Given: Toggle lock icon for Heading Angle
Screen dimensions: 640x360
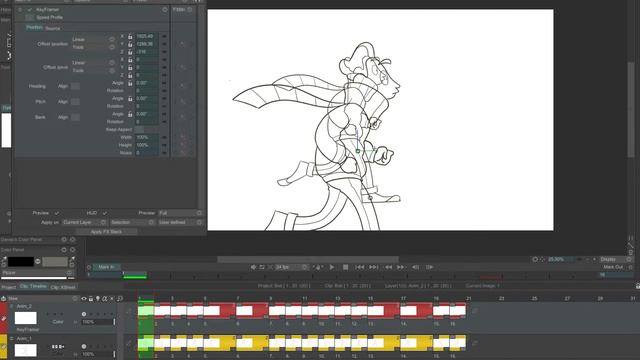Looking at the screenshot, I should pyautogui.click(x=130, y=83).
